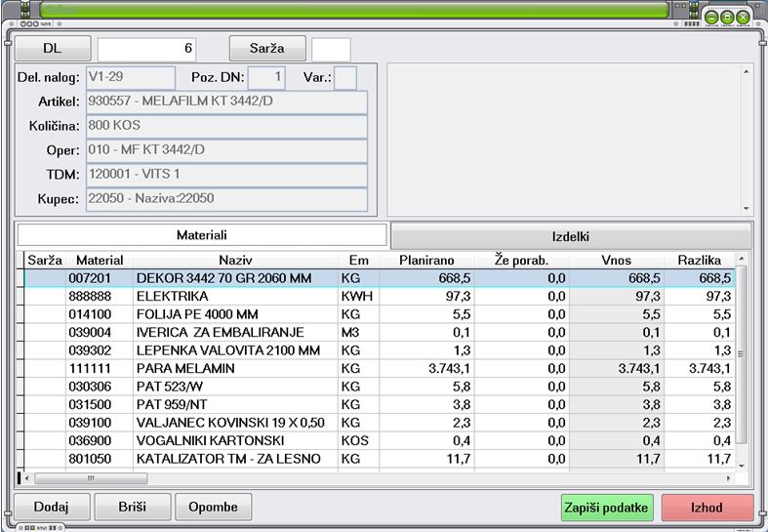The width and height of the screenshot is (768, 532).
Task: Click the Briši button
Action: tap(133, 507)
